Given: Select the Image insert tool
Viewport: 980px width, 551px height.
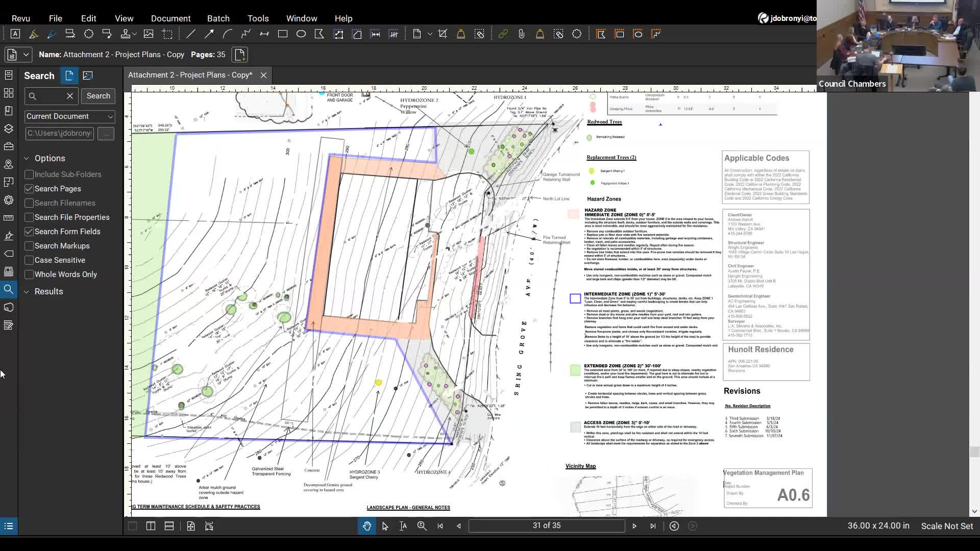Looking at the screenshot, I should point(149,34).
